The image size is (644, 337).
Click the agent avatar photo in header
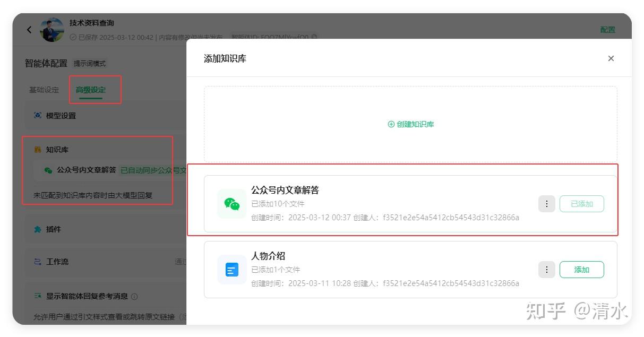click(x=52, y=30)
